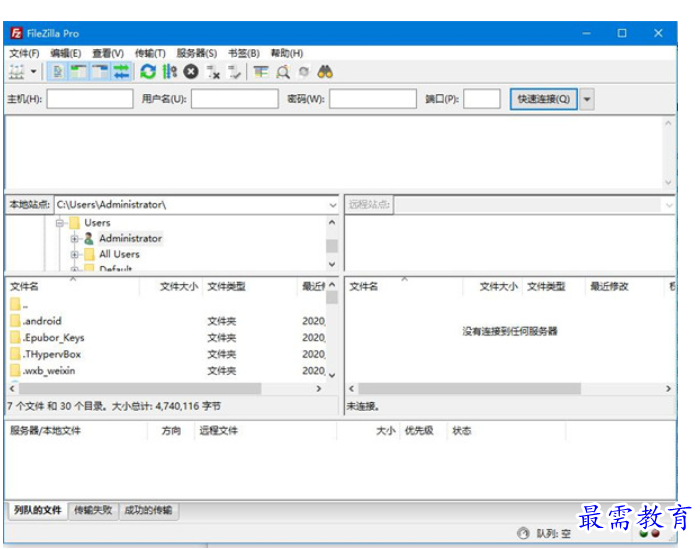Open the 帮助(H) menu
Viewport: 700px width, 549px height.
click(x=287, y=54)
